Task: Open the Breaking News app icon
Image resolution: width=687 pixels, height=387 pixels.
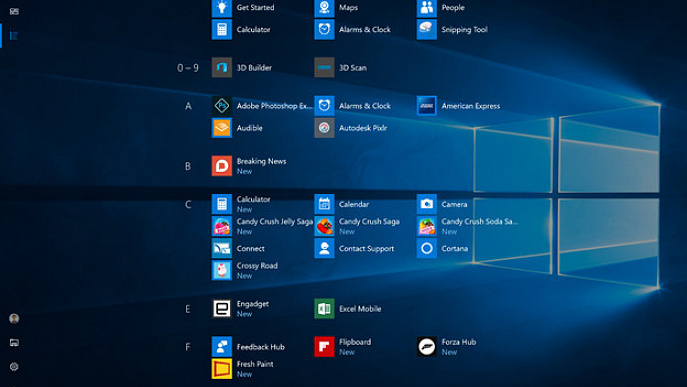Action: click(x=222, y=166)
